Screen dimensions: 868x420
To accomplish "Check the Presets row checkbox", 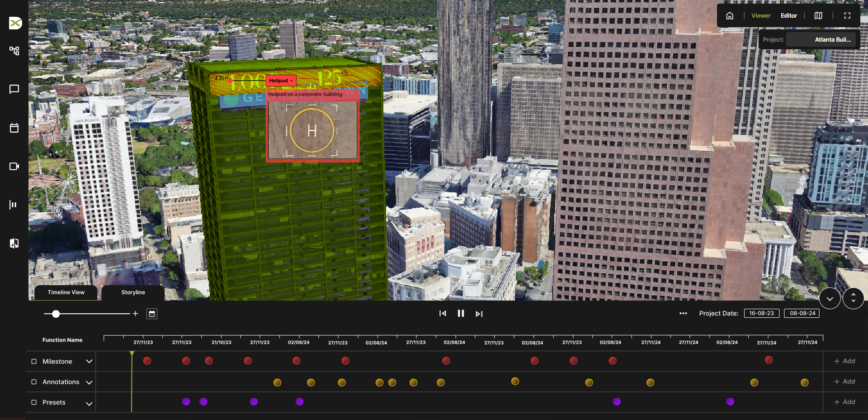I will click(34, 402).
